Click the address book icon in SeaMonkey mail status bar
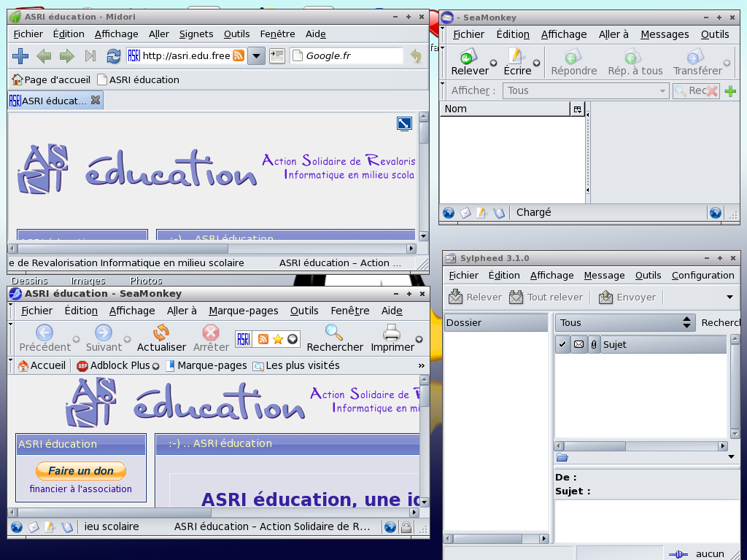Viewport: 747px width, 560px height. (499, 213)
